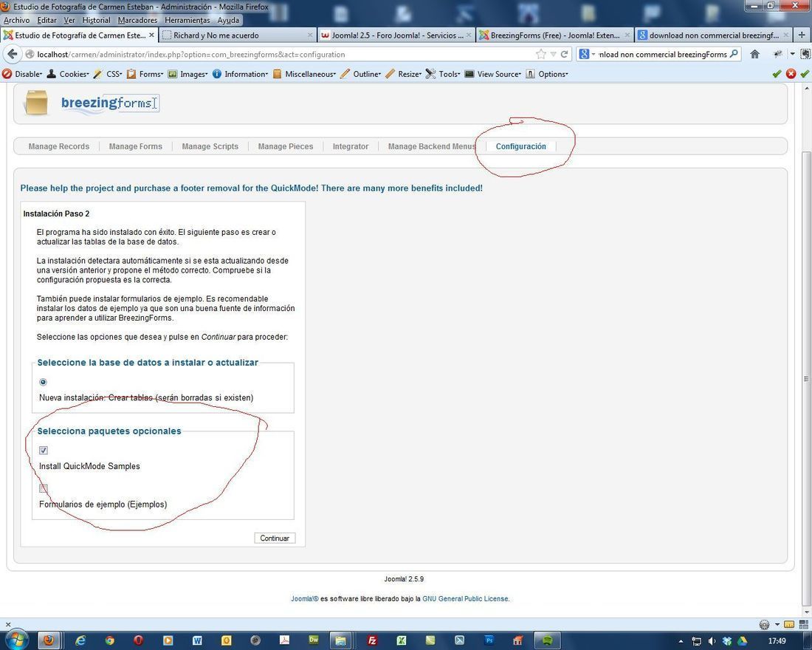The image size is (812, 650).
Task: Expand the Forms developer toolbar dropdown
Action: [x=145, y=74]
